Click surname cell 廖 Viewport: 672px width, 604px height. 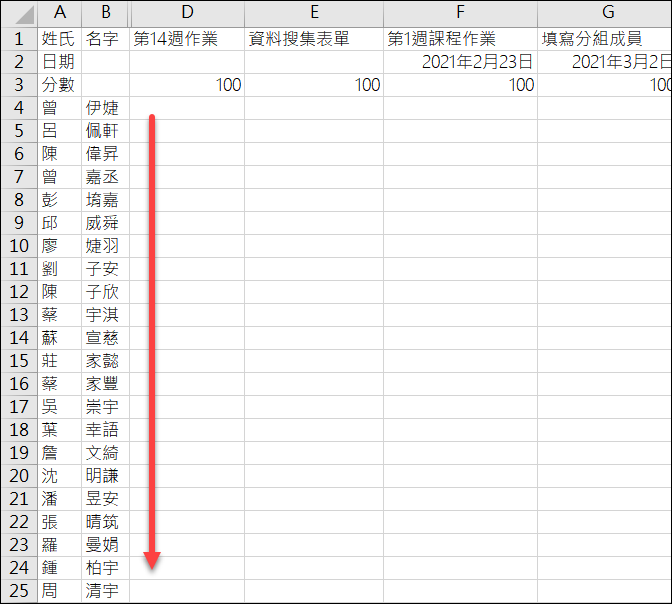[x=60, y=246]
